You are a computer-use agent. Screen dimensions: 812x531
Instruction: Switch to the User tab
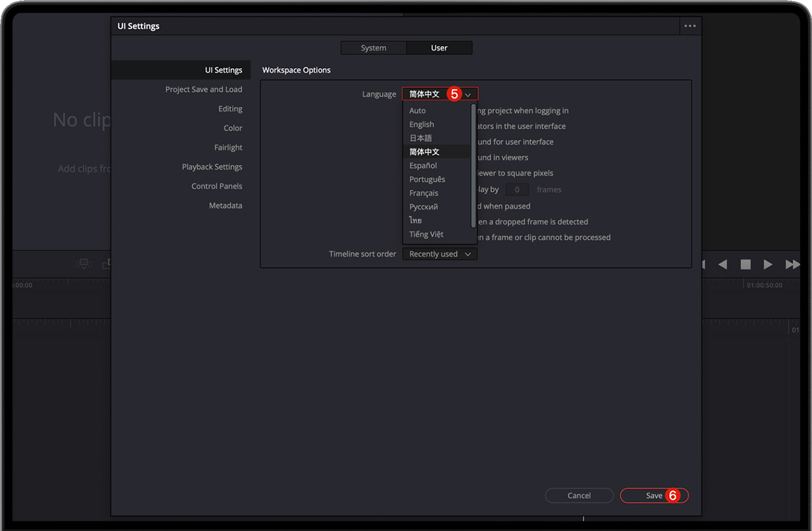(439, 48)
